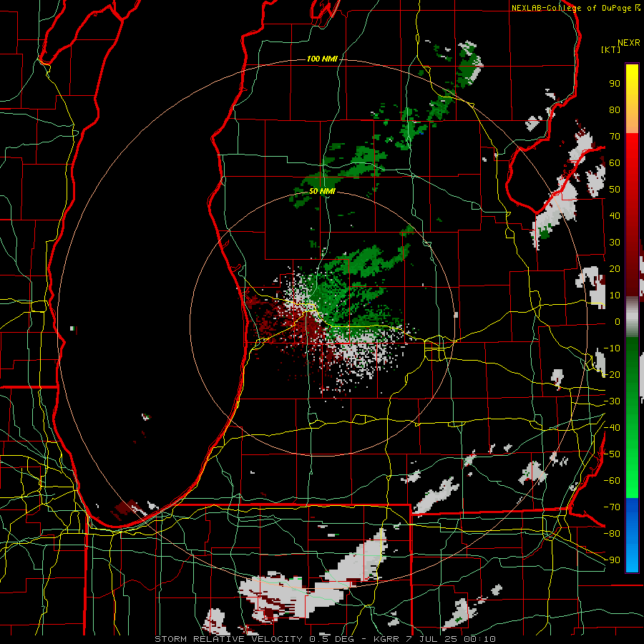
Task: Click the "-10" scale value
Action: click(x=612, y=348)
